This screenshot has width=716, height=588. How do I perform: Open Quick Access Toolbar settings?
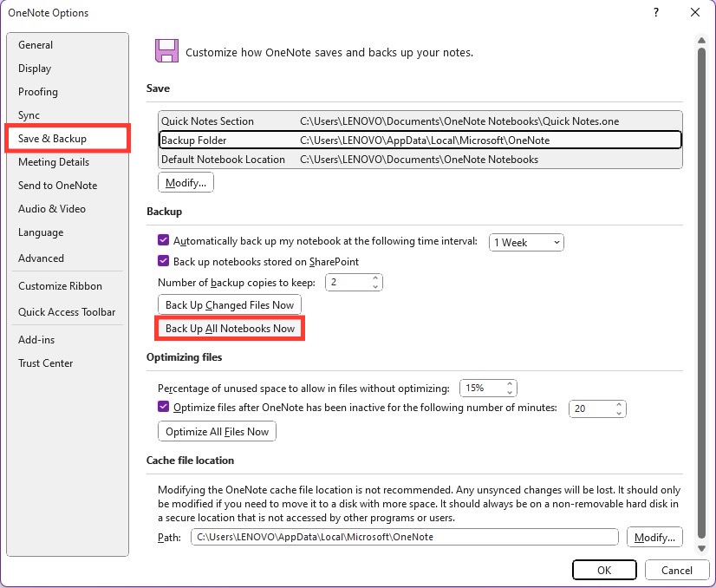(68, 312)
